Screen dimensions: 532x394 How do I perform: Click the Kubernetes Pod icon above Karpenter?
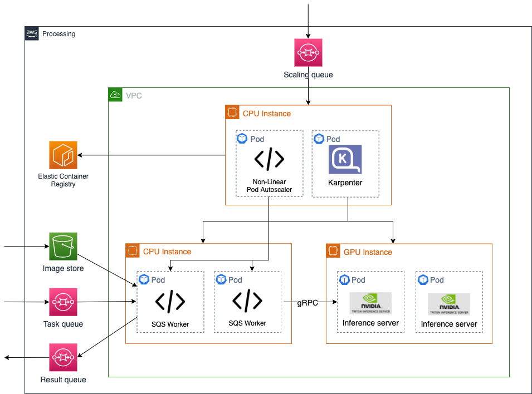(x=318, y=139)
